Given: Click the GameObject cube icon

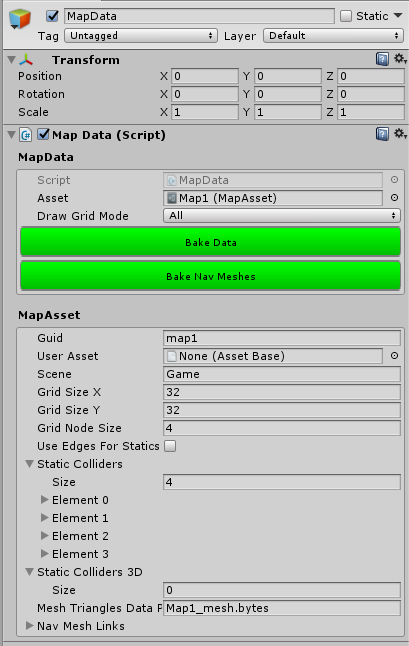Looking at the screenshot, I should pos(20,19).
